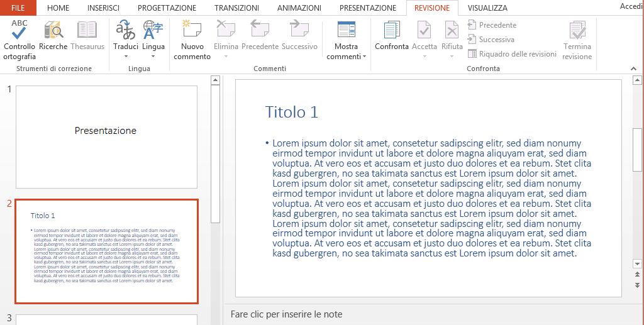Collapse the ribbon with the chevron
Image resolution: width=644 pixels, height=325 pixels.
tap(634, 69)
